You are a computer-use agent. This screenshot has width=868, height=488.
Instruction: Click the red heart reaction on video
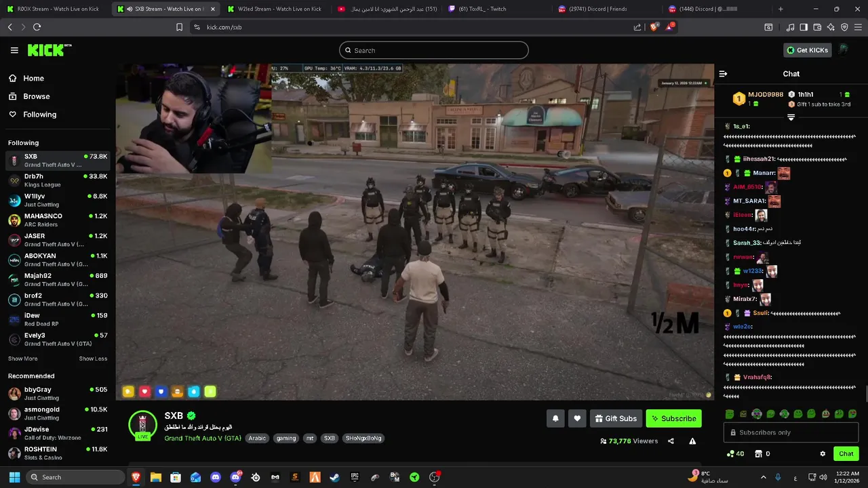tap(144, 392)
